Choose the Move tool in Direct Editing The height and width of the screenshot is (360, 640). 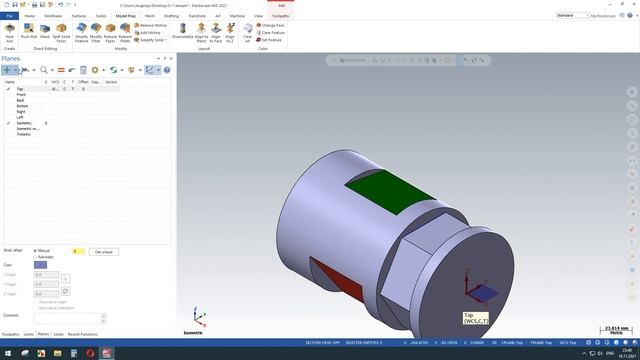point(45,31)
